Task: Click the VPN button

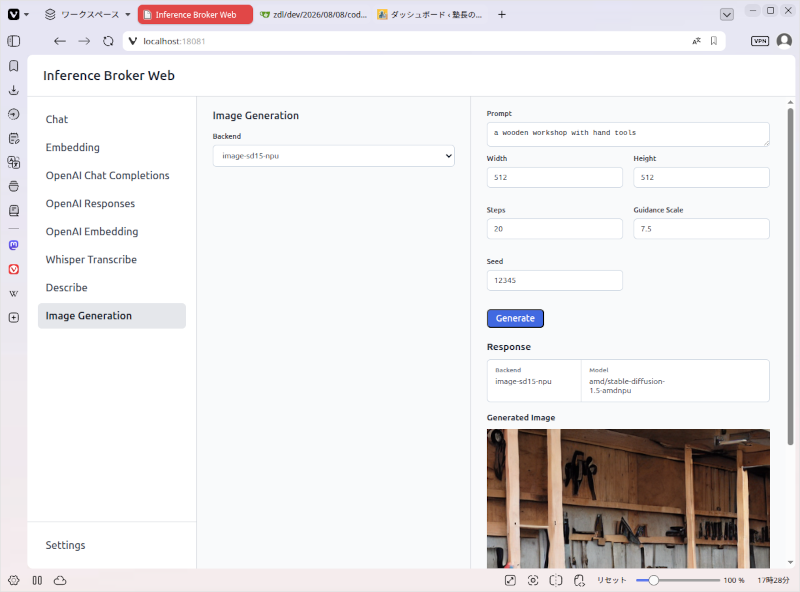Action: (x=760, y=41)
